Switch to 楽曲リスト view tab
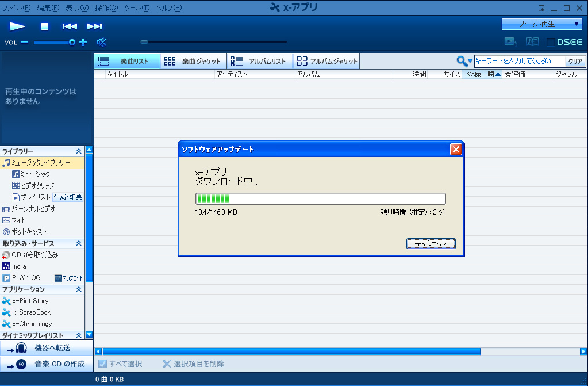 [x=127, y=61]
